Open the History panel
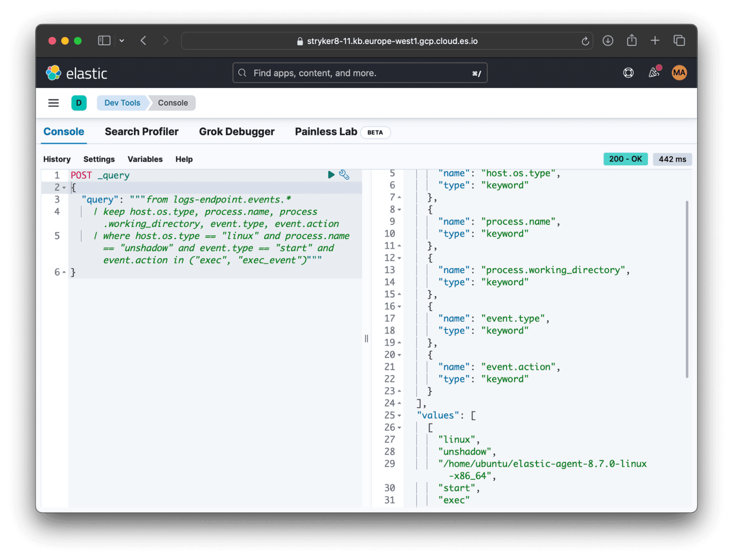Viewport: 733px width, 560px height. point(57,159)
